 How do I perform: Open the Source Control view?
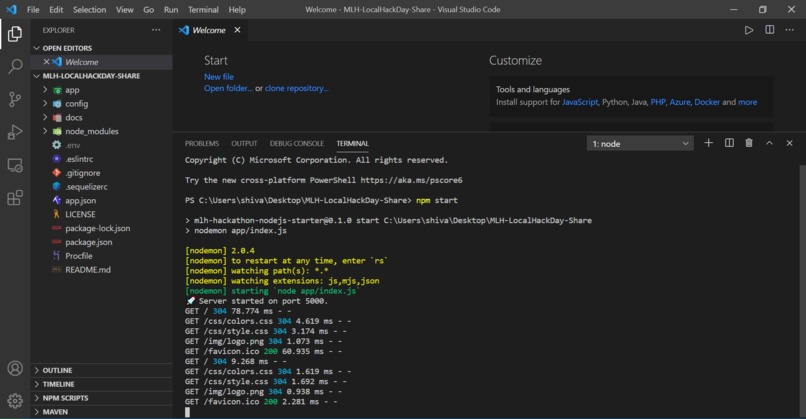click(x=15, y=99)
